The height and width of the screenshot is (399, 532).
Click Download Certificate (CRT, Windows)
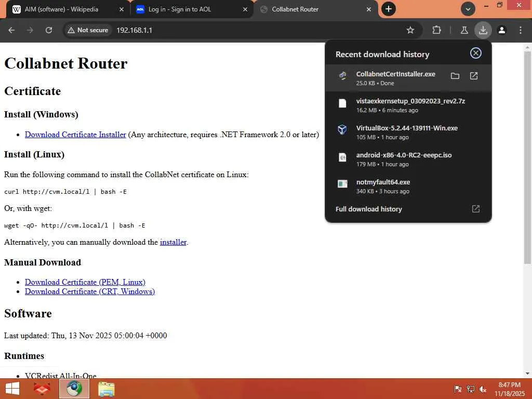90,291
